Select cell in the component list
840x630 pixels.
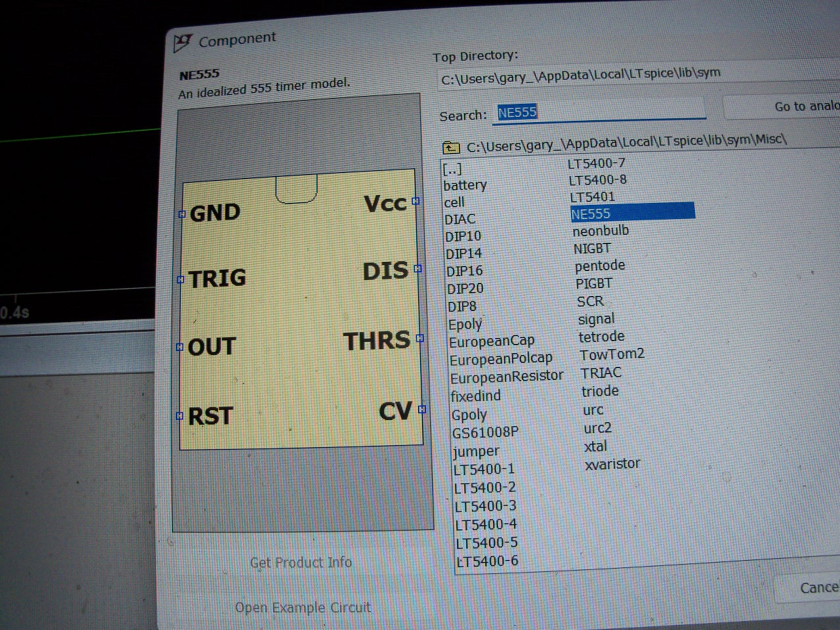(454, 202)
